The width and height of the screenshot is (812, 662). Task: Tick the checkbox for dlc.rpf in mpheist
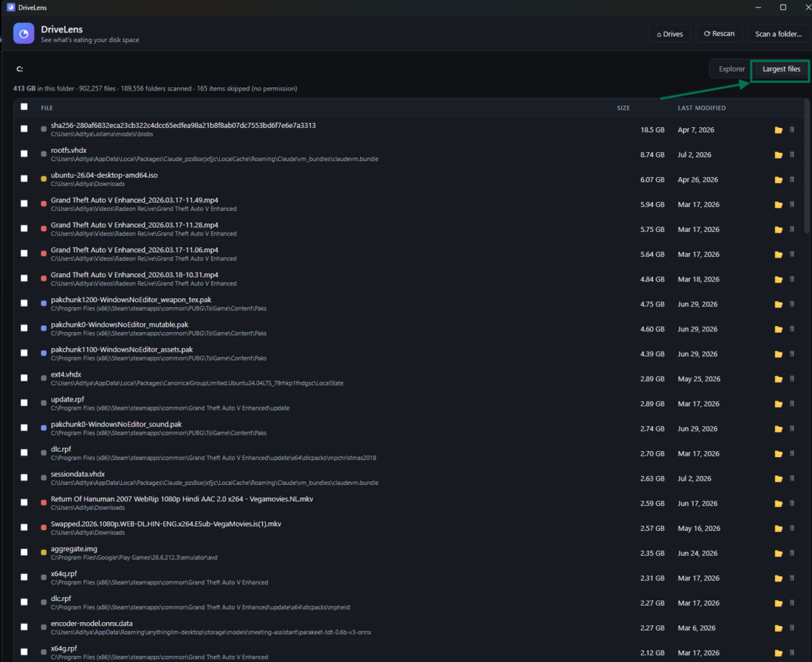pyautogui.click(x=24, y=602)
